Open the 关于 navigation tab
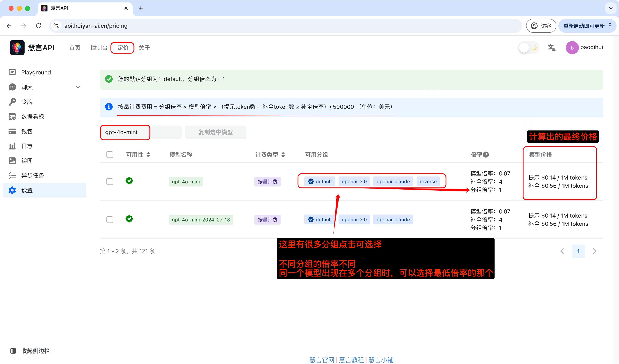The image size is (619, 364). [x=144, y=48]
